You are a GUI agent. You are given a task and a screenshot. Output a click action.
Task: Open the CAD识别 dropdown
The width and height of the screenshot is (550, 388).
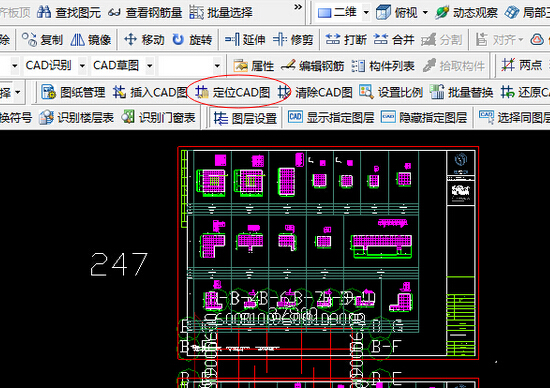(82, 66)
